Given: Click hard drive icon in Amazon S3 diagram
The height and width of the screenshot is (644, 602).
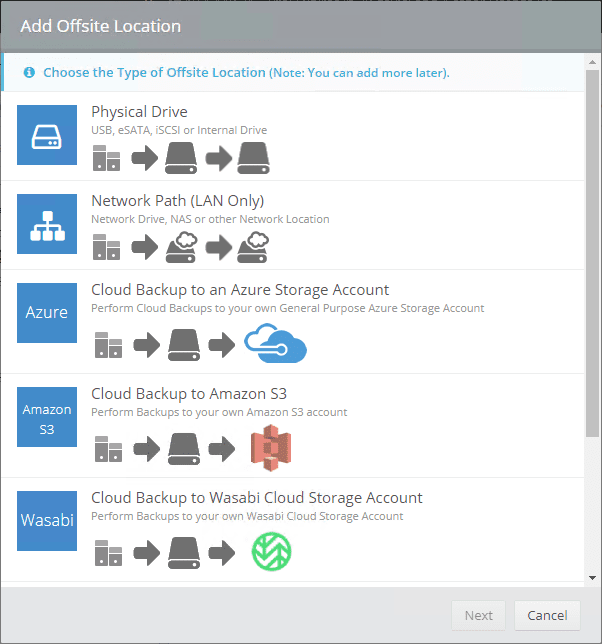Looking at the screenshot, I should coord(184,449).
